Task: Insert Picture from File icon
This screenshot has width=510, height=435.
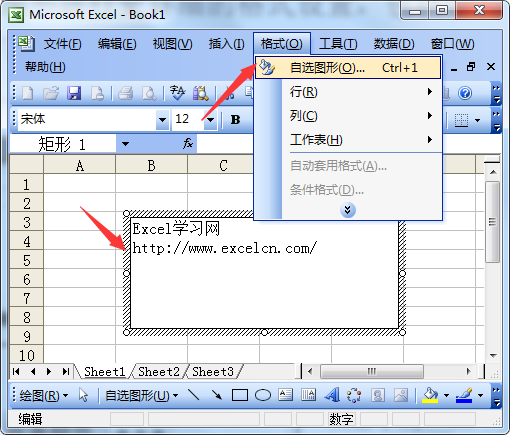Action: [401, 395]
